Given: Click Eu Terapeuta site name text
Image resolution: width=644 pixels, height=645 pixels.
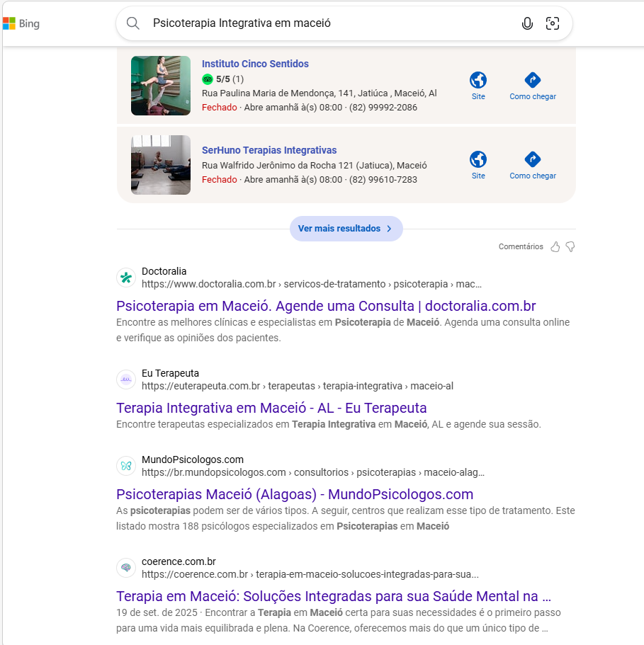Looking at the screenshot, I should pos(170,374).
